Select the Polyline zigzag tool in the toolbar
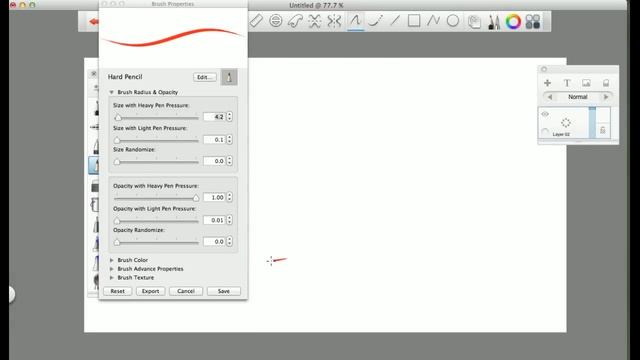 point(433,21)
